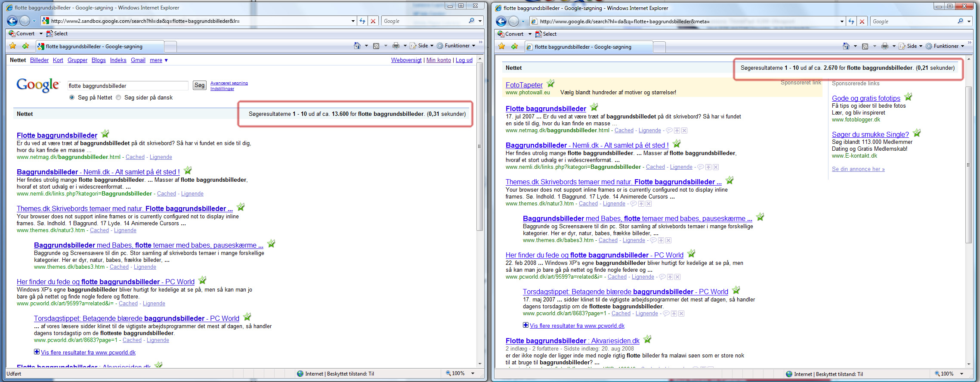Select 'Søg på Nettet' radio button
This screenshot has height=382, width=980.
point(72,98)
